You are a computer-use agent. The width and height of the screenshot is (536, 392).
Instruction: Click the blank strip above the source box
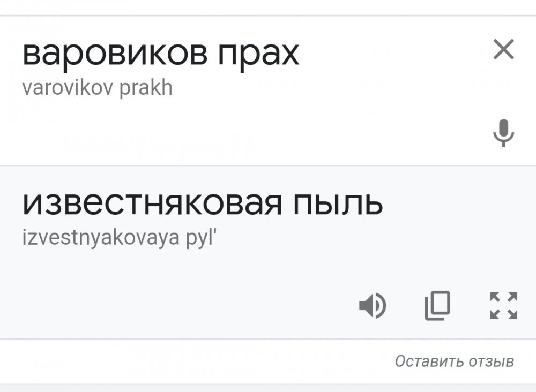(x=268, y=7)
